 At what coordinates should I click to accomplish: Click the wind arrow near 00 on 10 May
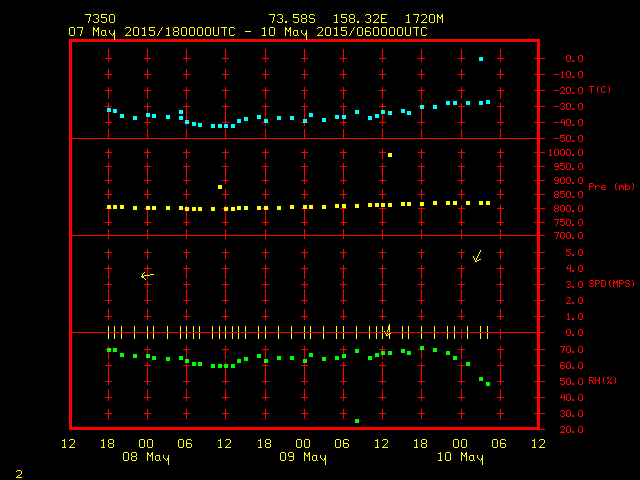click(x=477, y=257)
